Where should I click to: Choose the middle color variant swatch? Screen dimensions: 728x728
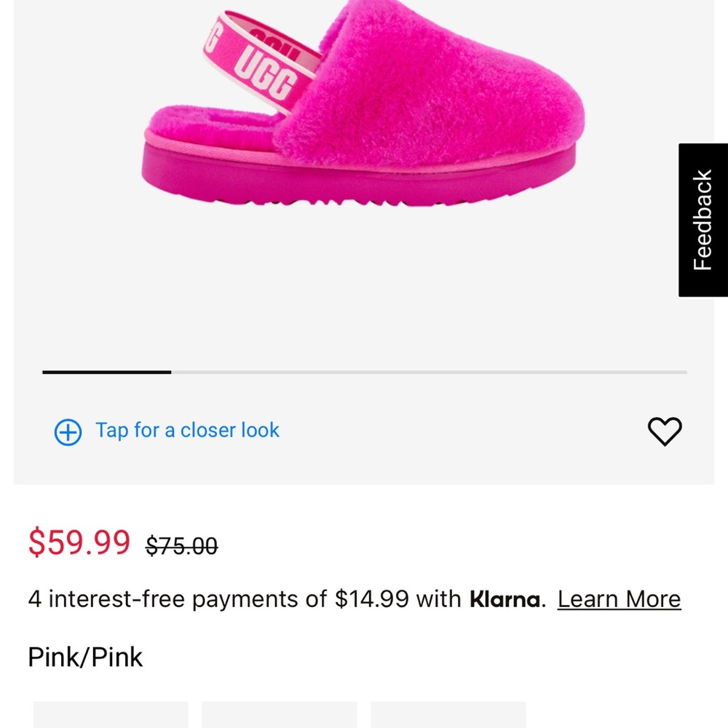tap(280, 717)
